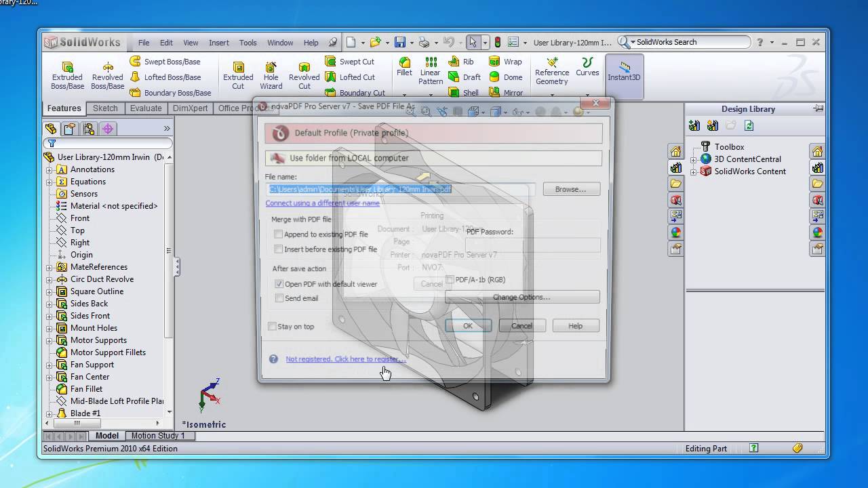Click OK in the Save PDF dialog

click(468, 326)
